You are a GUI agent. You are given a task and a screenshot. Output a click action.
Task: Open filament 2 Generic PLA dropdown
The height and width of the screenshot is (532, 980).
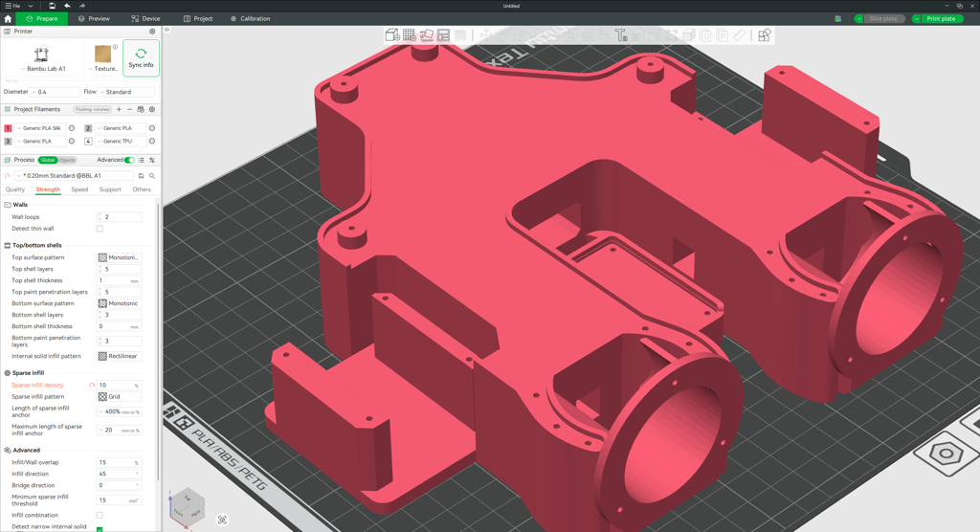click(x=120, y=128)
